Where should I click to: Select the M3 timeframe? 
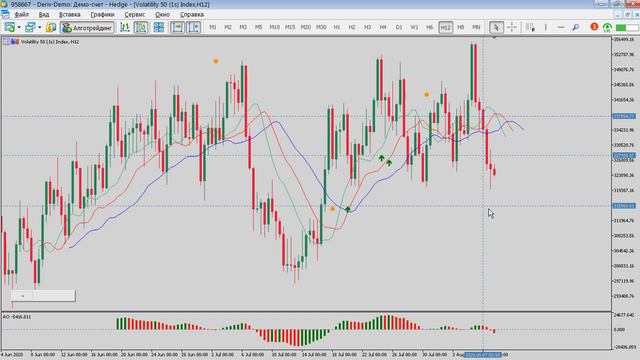pyautogui.click(x=243, y=27)
